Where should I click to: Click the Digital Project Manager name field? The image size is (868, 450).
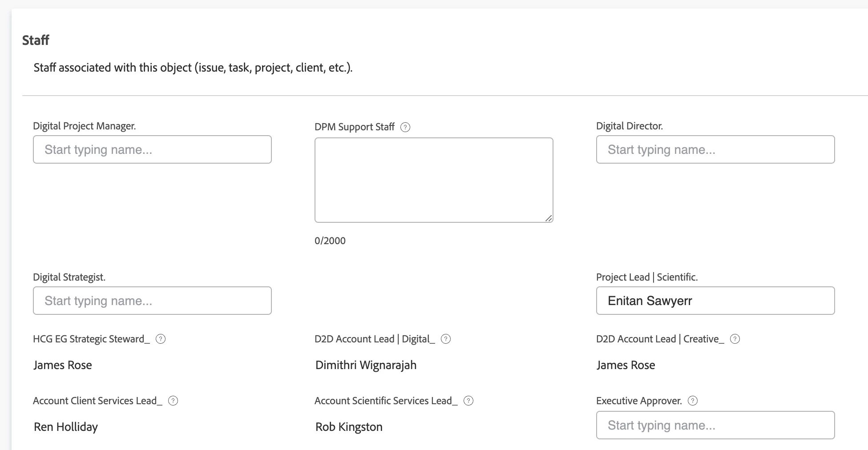(x=152, y=149)
